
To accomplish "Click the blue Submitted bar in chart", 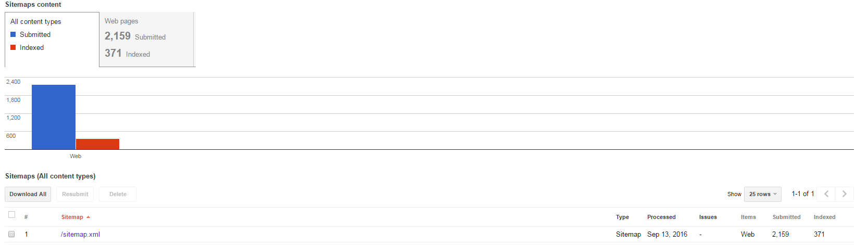I will click(x=54, y=117).
